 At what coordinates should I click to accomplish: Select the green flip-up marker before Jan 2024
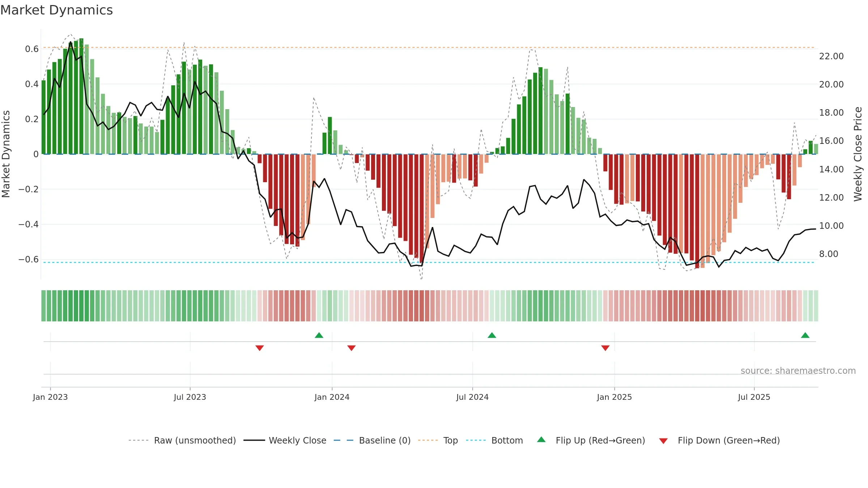pyautogui.click(x=319, y=335)
